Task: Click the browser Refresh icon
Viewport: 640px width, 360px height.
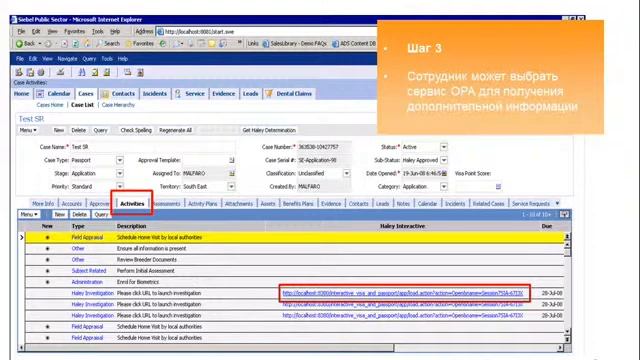Action: [76, 44]
